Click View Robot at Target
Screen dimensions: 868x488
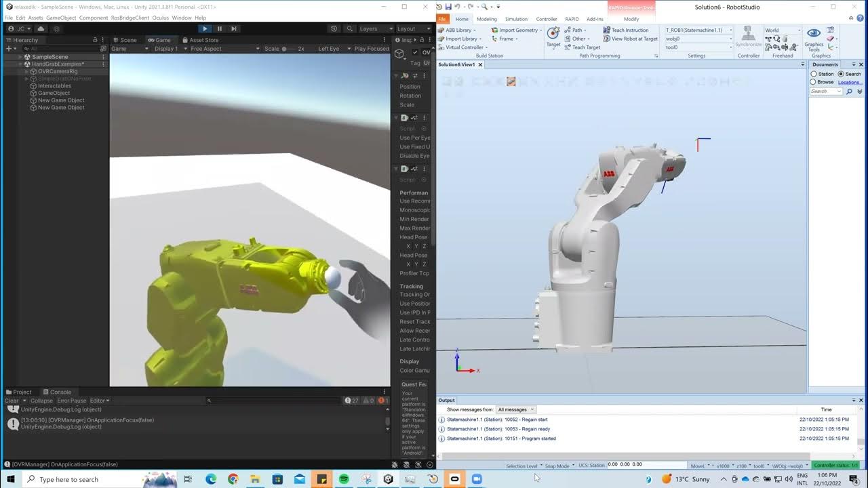tap(631, 39)
